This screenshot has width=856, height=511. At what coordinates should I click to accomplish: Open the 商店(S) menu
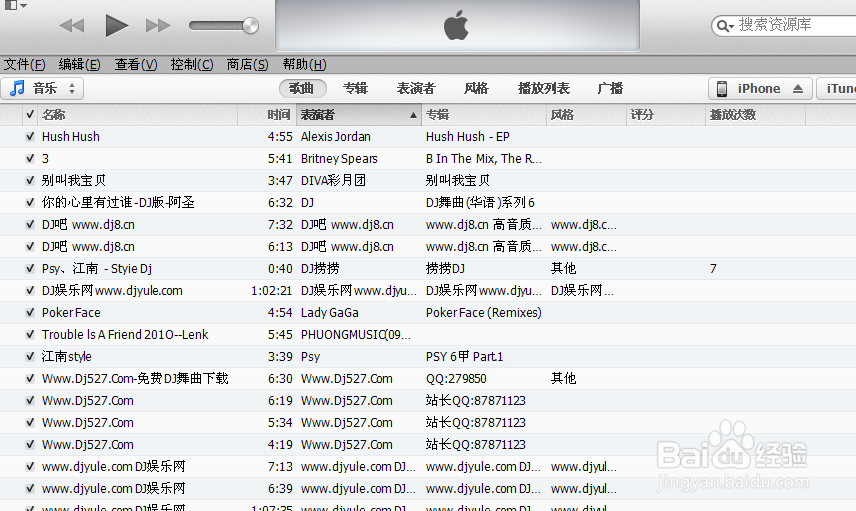(247, 64)
